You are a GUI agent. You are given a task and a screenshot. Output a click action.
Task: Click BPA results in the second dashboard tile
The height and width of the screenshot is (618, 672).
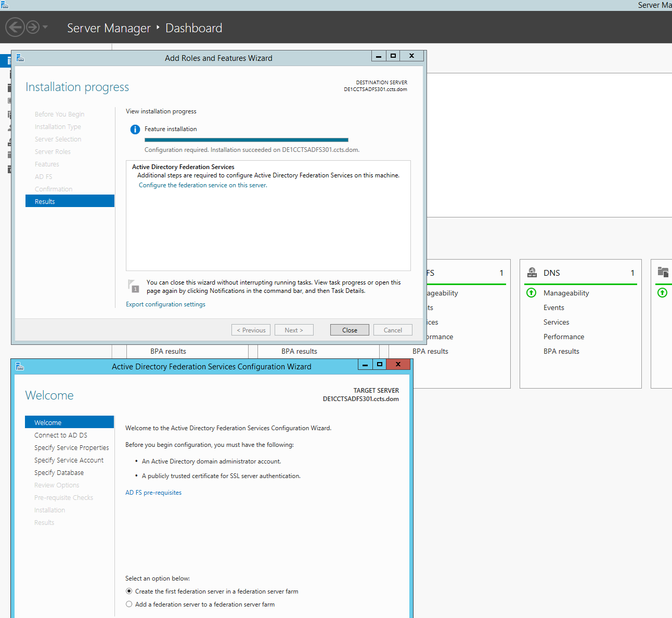point(299,351)
